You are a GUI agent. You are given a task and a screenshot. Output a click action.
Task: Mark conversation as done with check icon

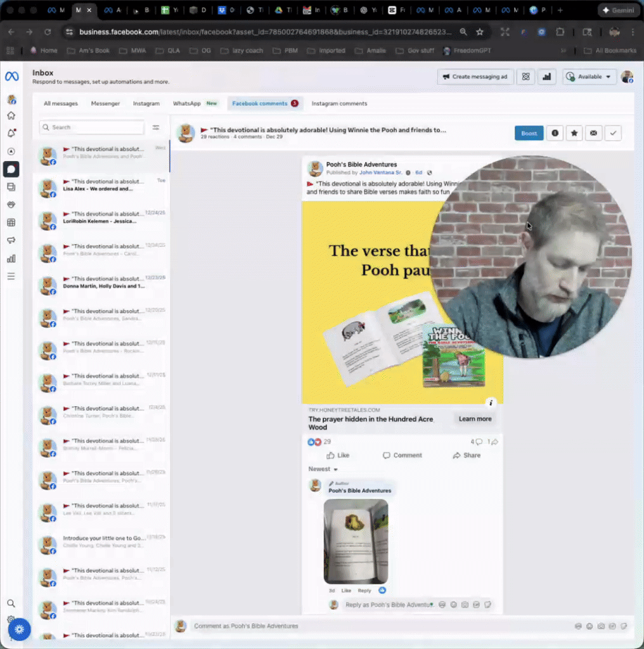pyautogui.click(x=613, y=133)
